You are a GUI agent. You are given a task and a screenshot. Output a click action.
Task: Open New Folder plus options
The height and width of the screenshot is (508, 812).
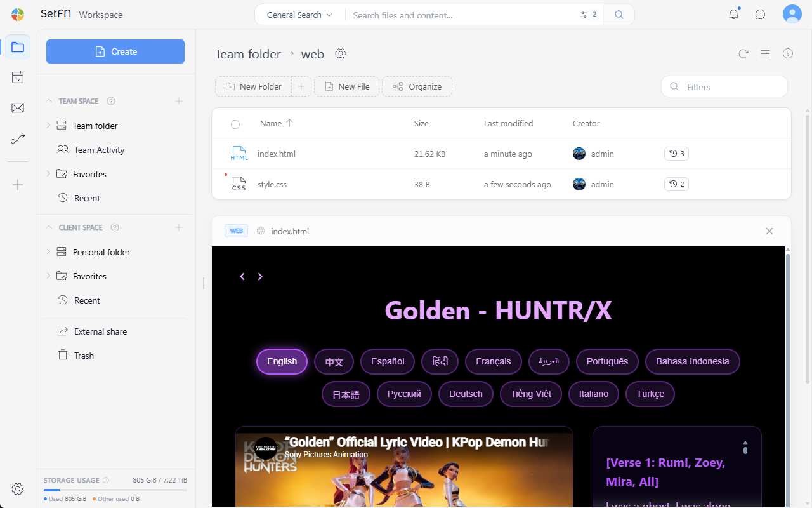[301, 86]
